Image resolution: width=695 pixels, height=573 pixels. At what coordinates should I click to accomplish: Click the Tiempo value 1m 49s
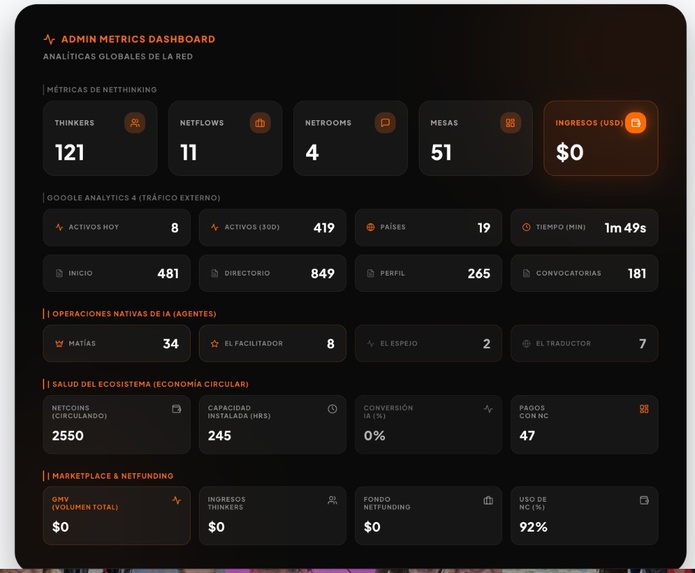point(625,228)
